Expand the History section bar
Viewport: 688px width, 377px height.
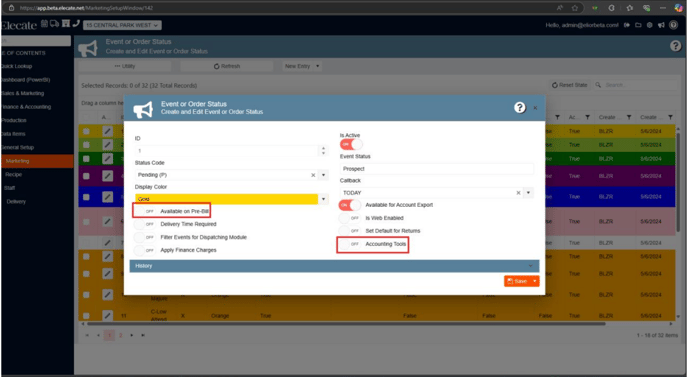[334, 266]
